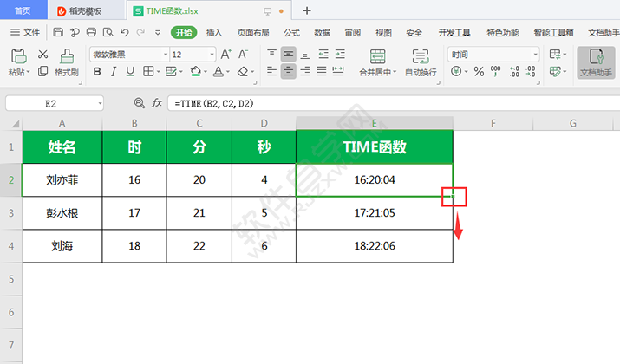The width and height of the screenshot is (620, 364).
Task: Click the Print icon in quick toolbar
Action: coord(91,32)
